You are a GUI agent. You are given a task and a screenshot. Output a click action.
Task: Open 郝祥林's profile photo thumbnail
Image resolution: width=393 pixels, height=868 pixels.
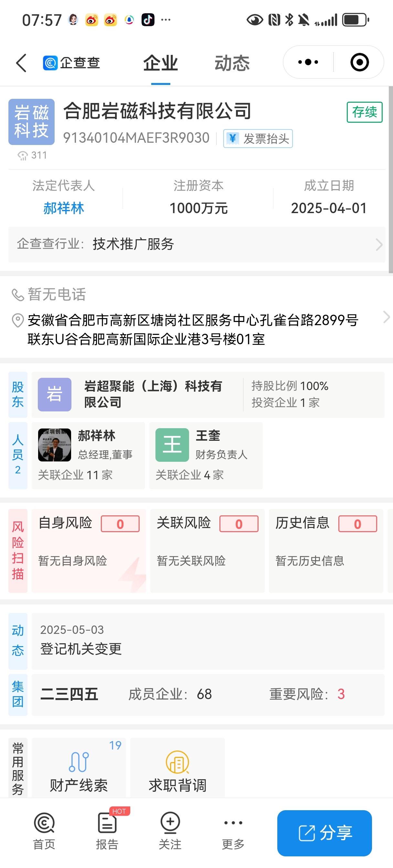coord(55,445)
